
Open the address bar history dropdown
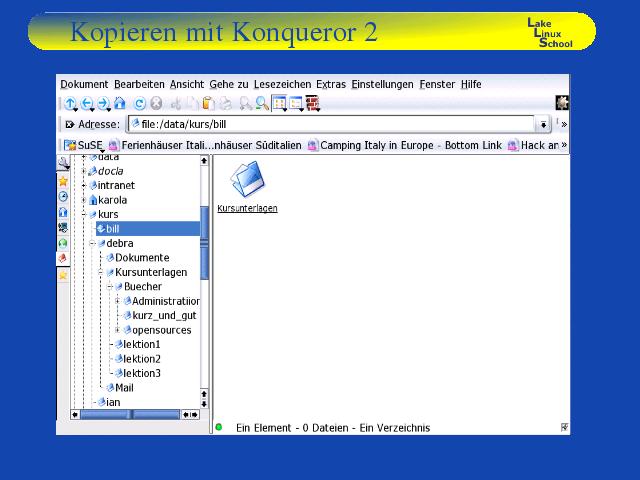tap(543, 124)
